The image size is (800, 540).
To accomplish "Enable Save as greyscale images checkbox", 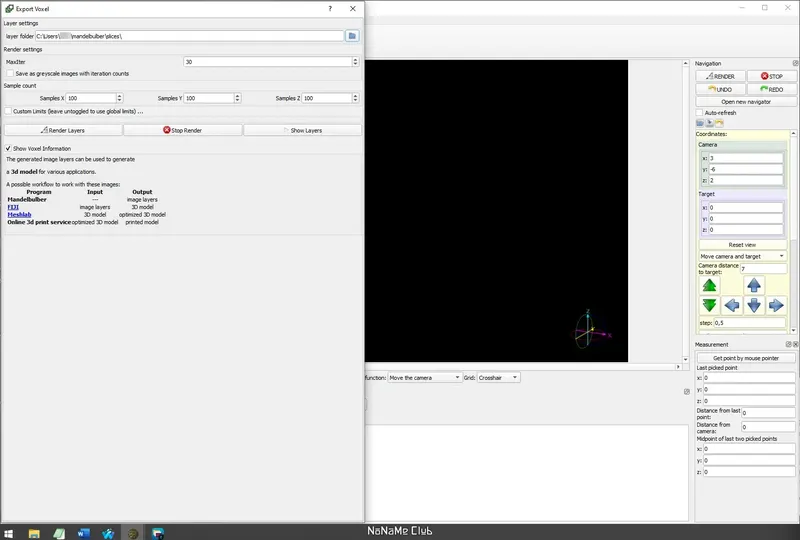I will 10,73.
